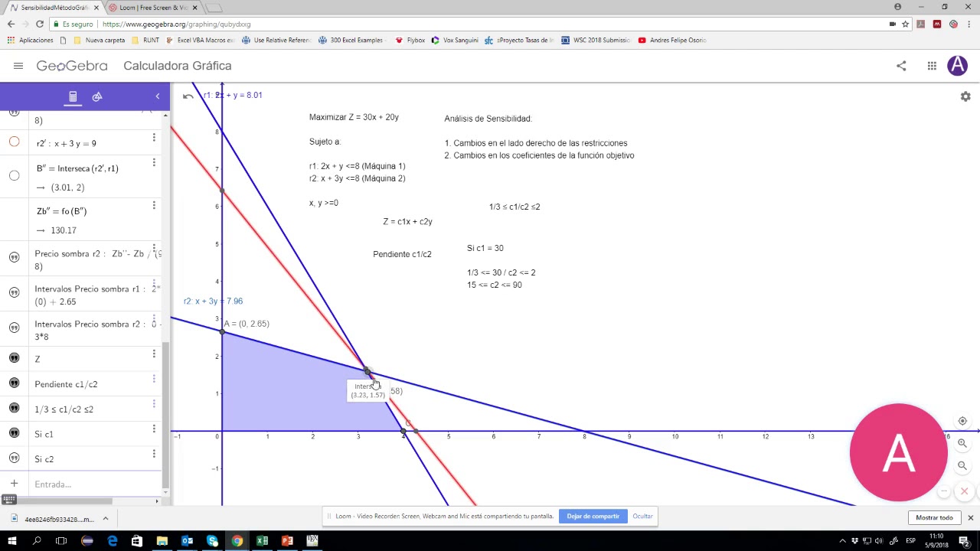Switch to the Algebra calculator view
This screenshot has width=980, height=551.
[x=73, y=96]
